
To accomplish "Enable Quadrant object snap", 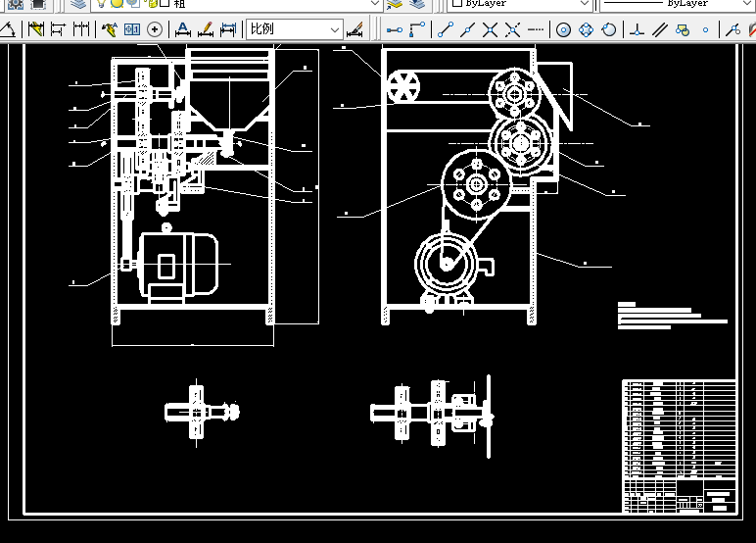I will tap(586, 30).
